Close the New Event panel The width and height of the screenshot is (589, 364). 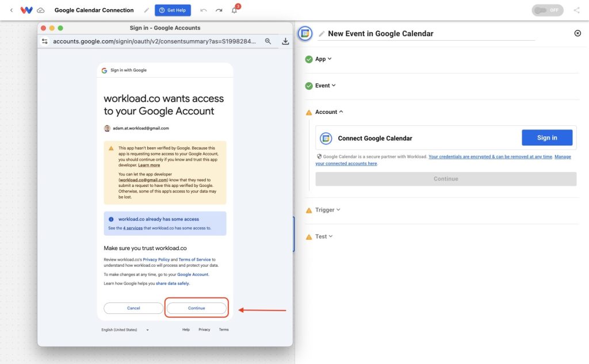[577, 33]
